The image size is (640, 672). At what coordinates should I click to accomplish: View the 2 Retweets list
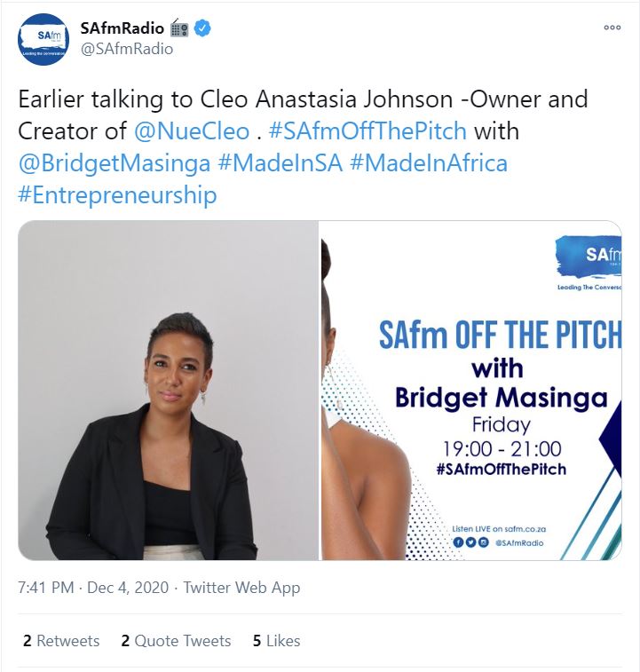61,641
